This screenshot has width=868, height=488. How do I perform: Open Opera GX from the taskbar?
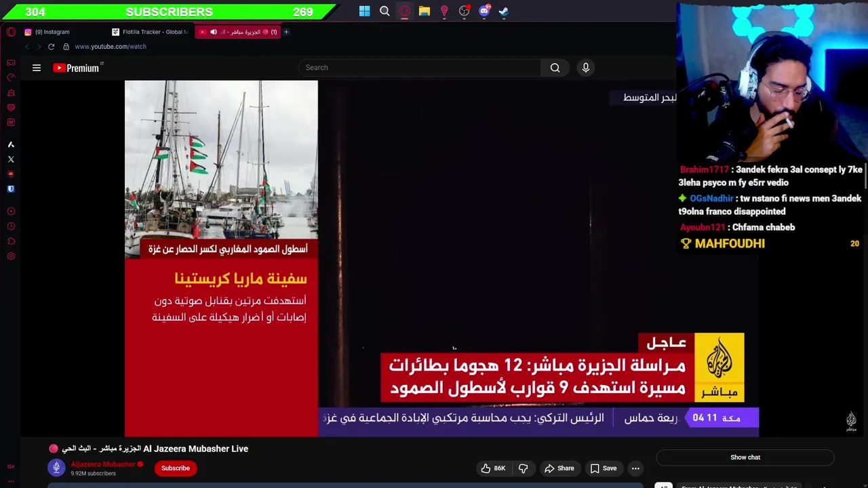click(x=404, y=12)
